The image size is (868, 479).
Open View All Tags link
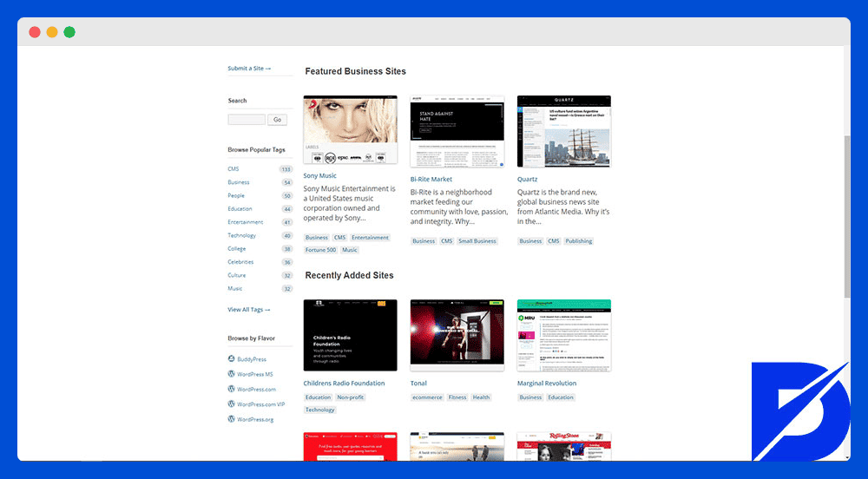pos(248,310)
